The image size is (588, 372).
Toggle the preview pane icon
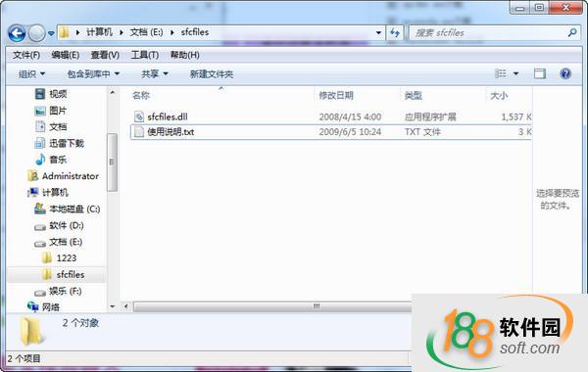pos(540,73)
